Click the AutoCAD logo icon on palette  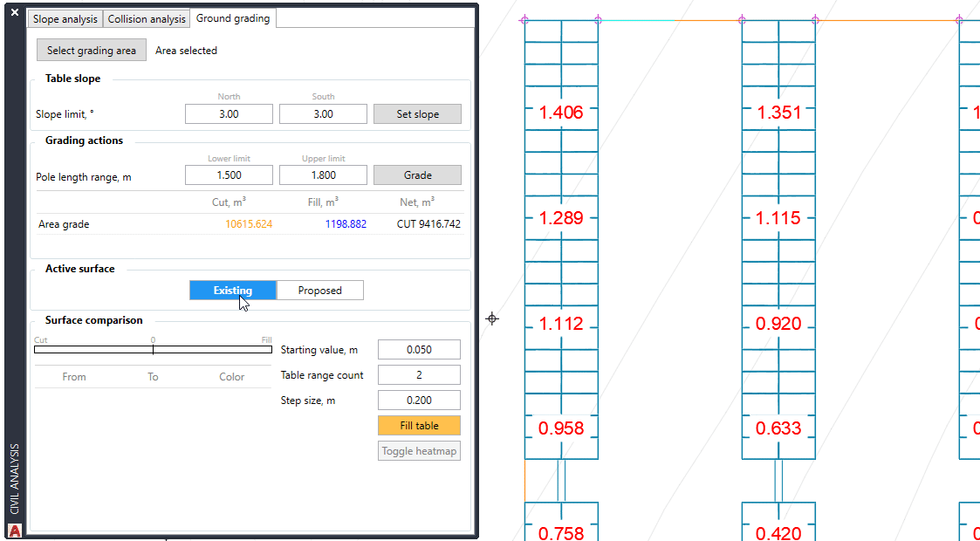(14, 530)
